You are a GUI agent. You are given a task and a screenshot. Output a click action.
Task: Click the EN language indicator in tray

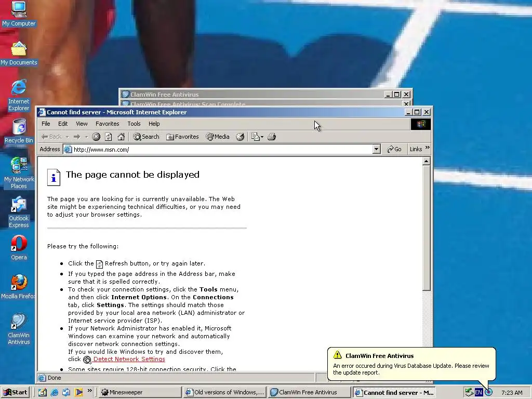[x=478, y=392]
